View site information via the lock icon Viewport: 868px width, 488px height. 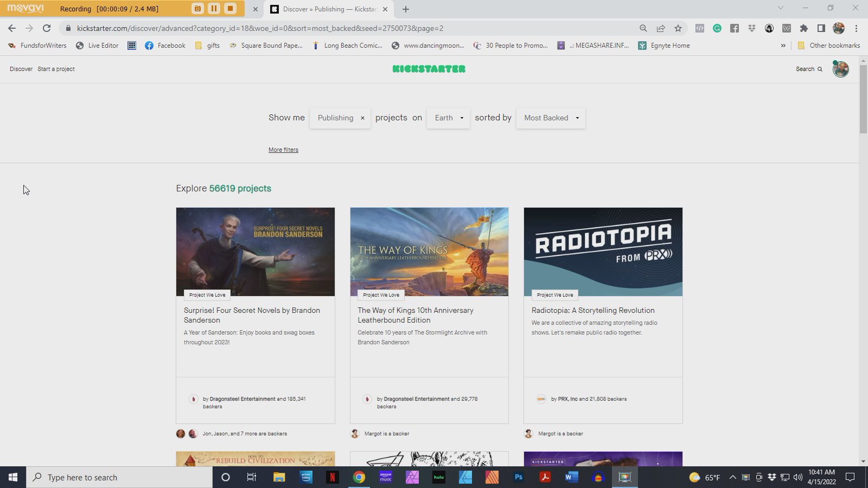[x=68, y=28]
